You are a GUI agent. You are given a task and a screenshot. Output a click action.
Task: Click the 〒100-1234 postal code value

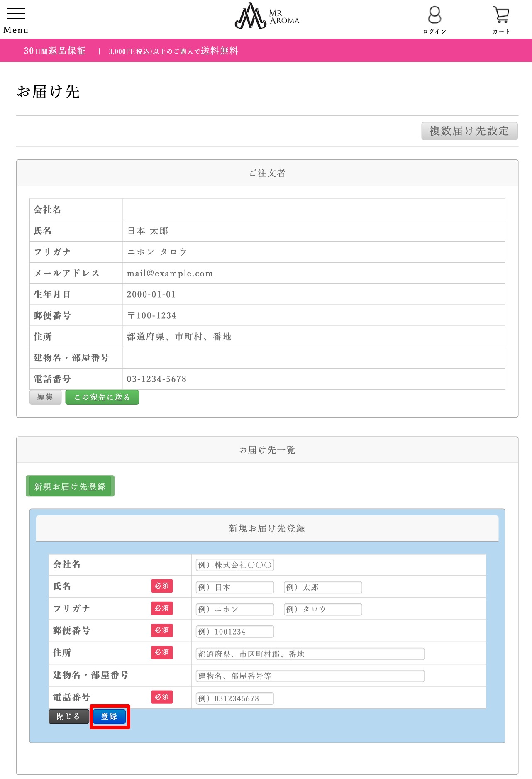[152, 315]
